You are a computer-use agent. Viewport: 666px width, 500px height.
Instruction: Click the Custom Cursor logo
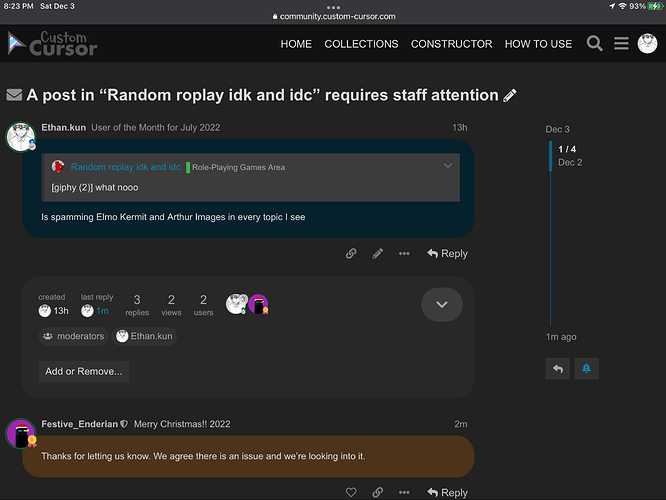(x=52, y=44)
